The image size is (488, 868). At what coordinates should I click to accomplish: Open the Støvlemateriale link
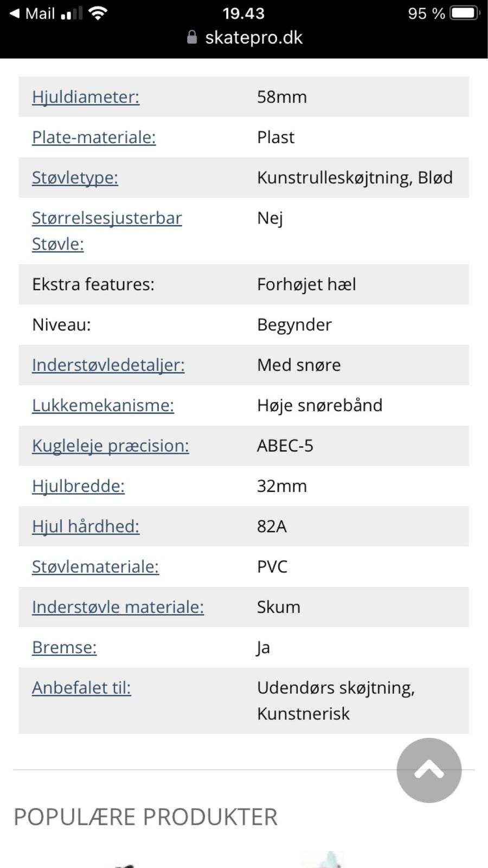(95, 567)
